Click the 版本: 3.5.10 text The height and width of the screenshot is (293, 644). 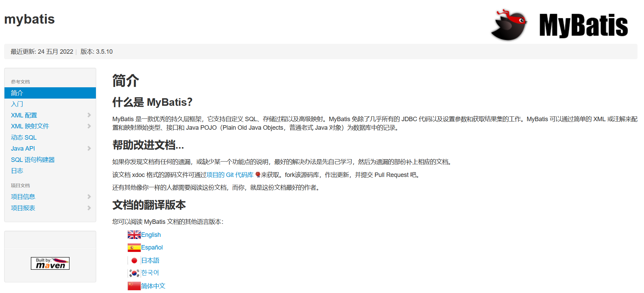click(97, 52)
